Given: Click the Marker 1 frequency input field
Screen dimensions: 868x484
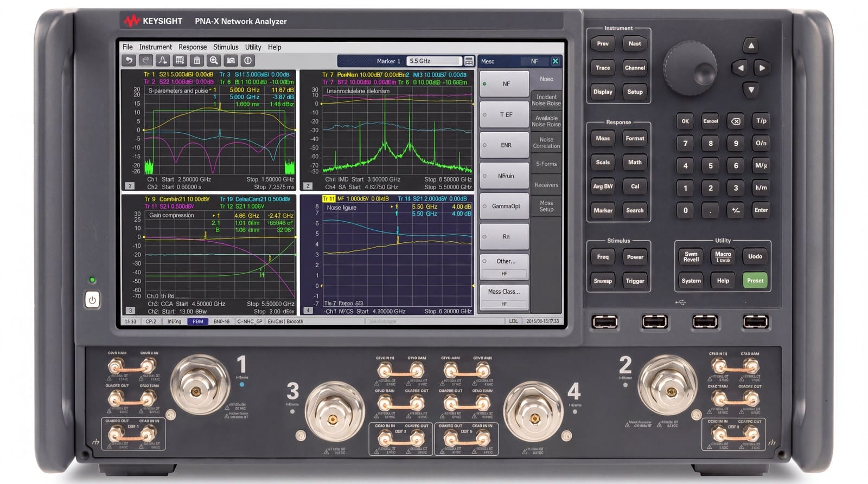Looking at the screenshot, I should [x=435, y=61].
